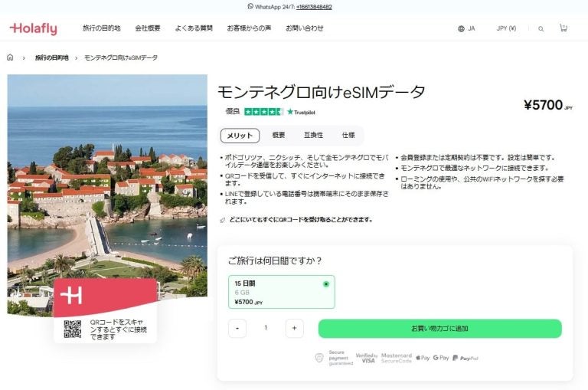Click the QR code image

point(73,329)
